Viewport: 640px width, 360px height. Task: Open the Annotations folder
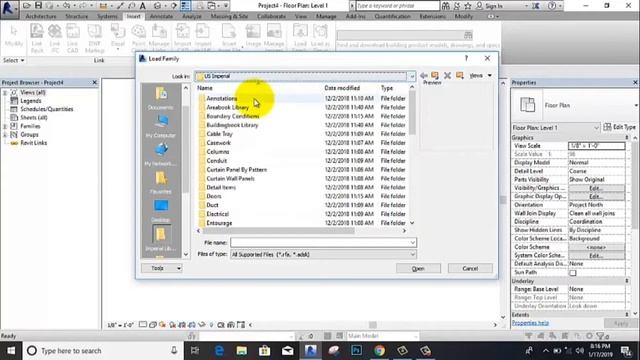point(222,98)
